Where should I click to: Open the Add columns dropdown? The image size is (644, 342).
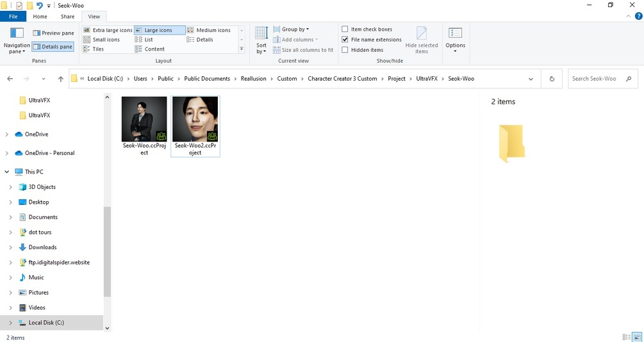click(295, 40)
